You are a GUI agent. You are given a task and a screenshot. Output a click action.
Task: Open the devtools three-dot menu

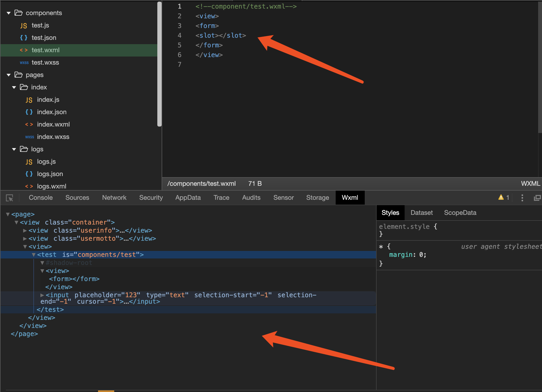522,198
